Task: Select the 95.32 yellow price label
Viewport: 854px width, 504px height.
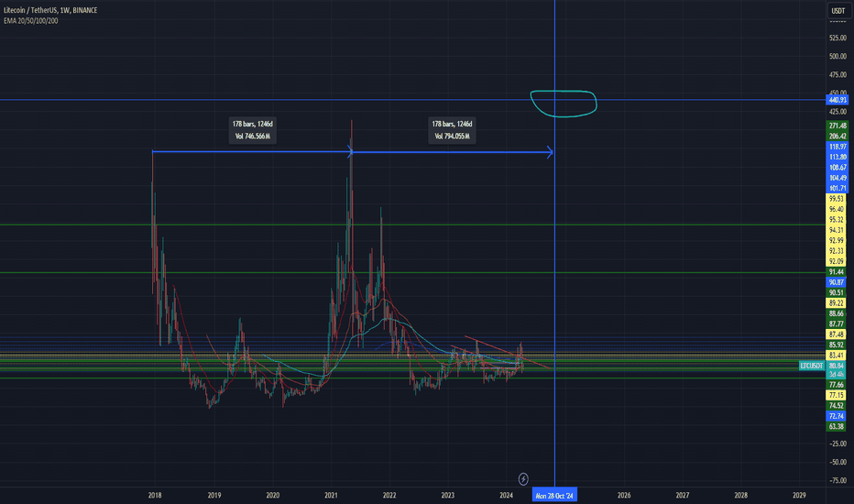Action: [836, 220]
